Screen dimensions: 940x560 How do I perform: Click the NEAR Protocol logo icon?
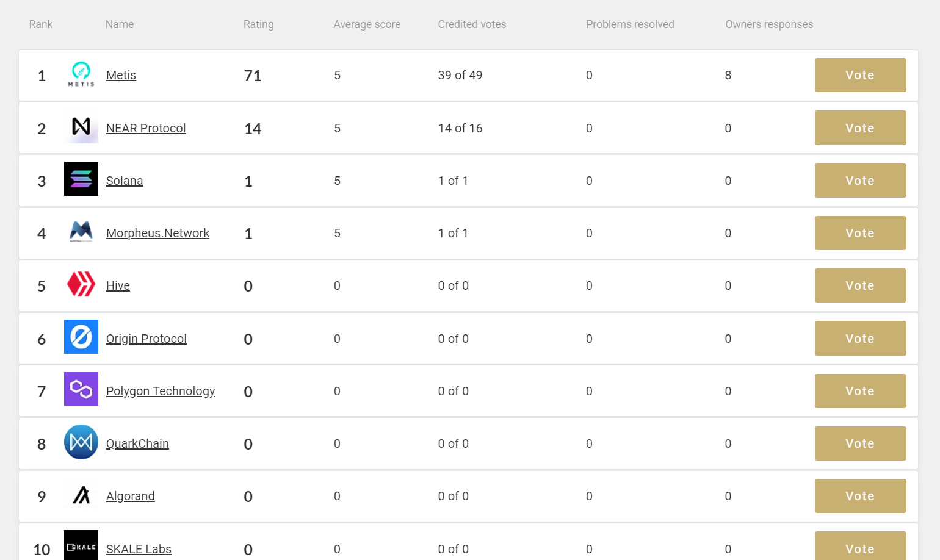pos(81,127)
